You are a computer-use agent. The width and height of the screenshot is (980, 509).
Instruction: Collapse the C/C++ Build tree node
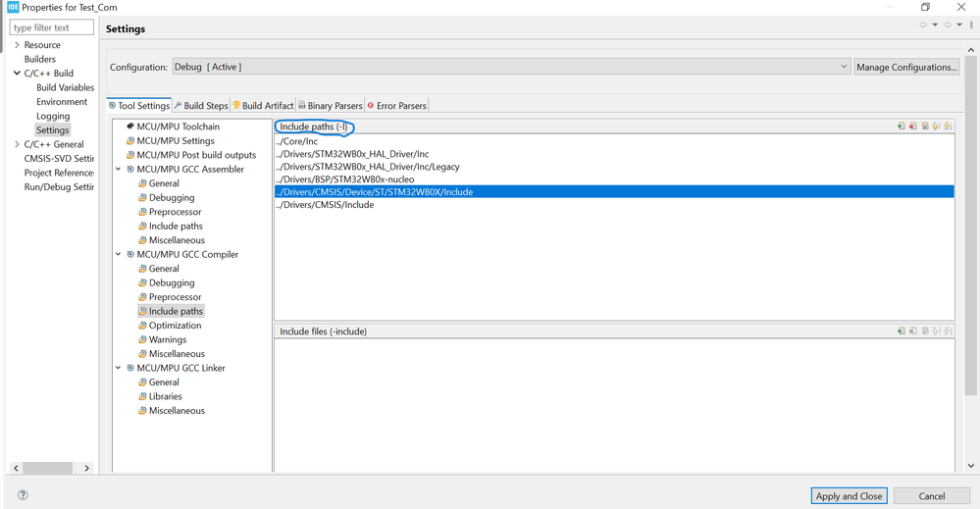pos(17,74)
